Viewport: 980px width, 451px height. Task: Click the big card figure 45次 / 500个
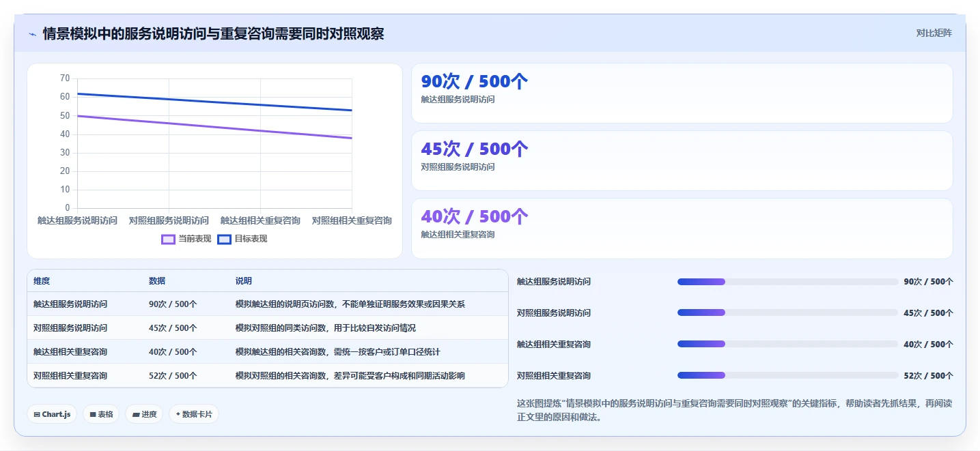[x=475, y=149]
